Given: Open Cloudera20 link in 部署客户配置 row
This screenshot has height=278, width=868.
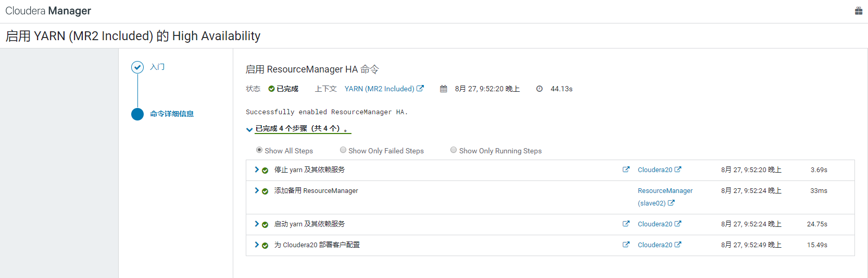Looking at the screenshot, I should click(655, 245).
